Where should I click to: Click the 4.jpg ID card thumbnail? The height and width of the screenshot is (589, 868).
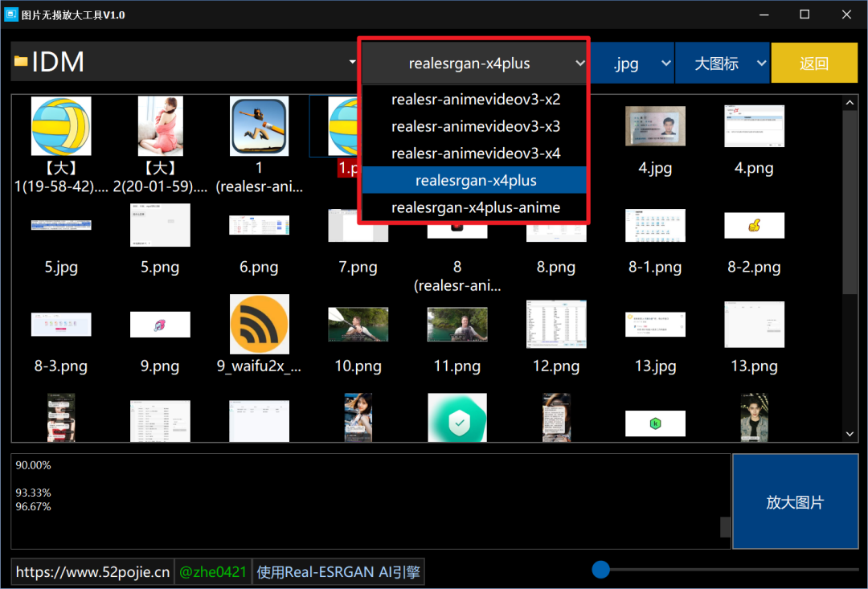[655, 127]
